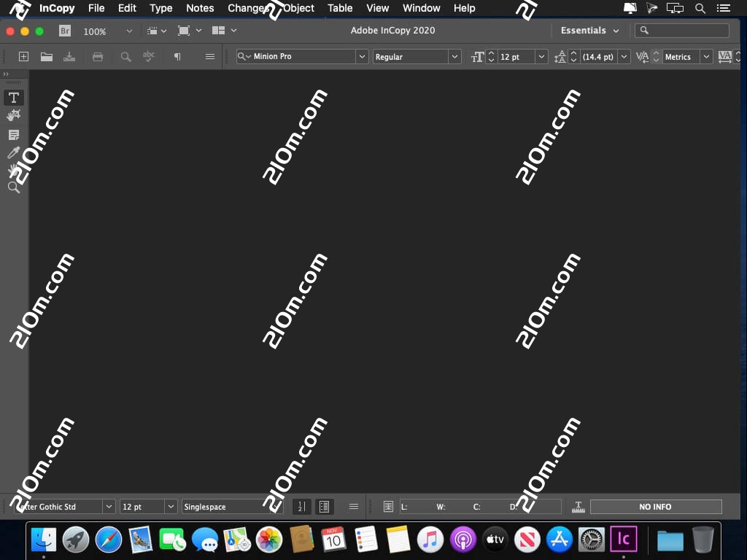The height and width of the screenshot is (560, 747).
Task: Select the Type tool
Action: (14, 98)
